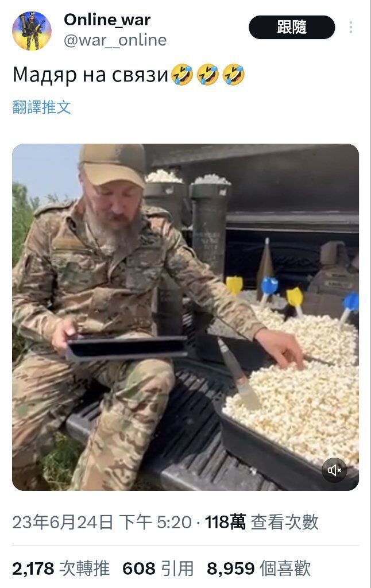Screen dimensions: 371x588
Task: Open the Online_war display name
Action: [x=107, y=20]
